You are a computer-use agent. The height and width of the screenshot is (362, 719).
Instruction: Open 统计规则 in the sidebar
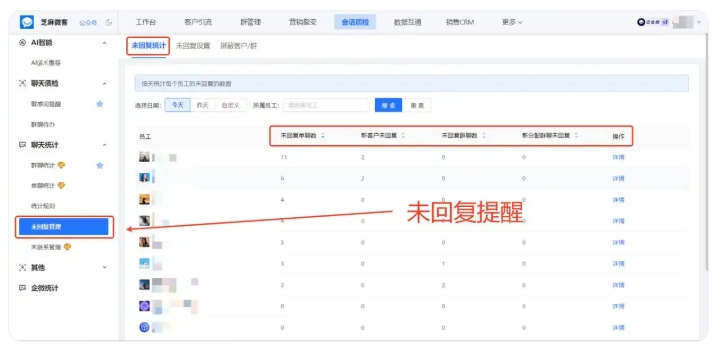click(x=43, y=206)
